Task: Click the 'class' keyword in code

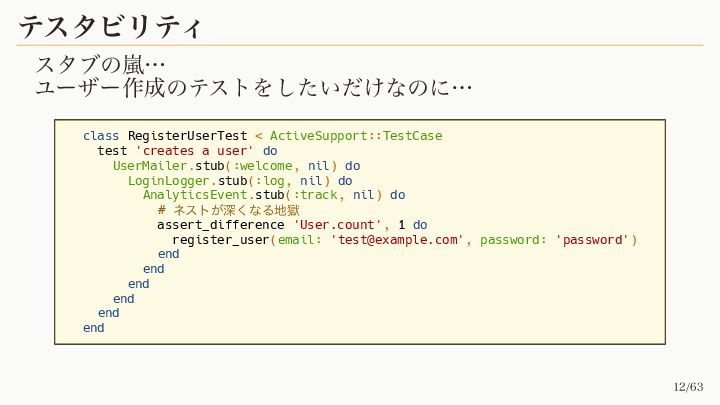Action: pyautogui.click(x=101, y=135)
